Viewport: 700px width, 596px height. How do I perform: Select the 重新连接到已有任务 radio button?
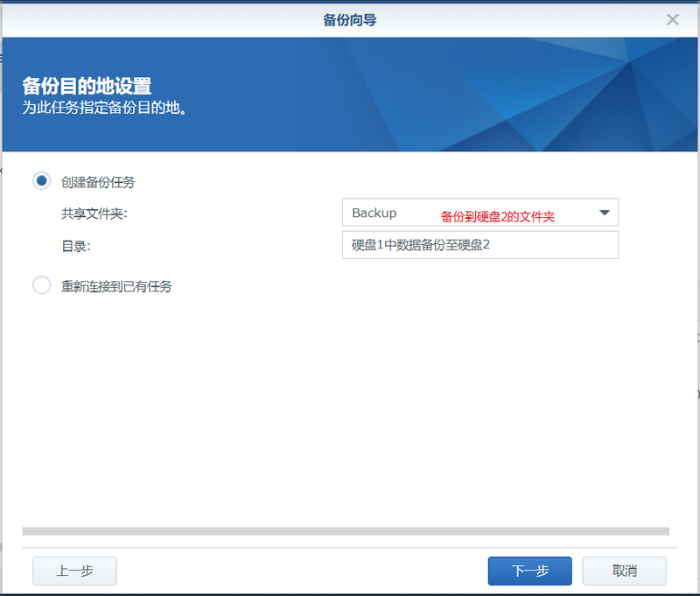41,285
